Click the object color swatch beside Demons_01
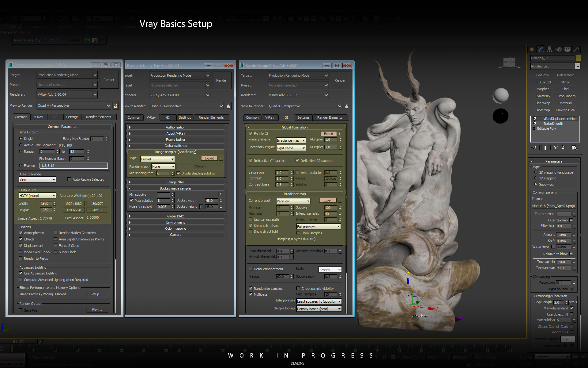Screen dimensions: 588x368 tap(579, 58)
